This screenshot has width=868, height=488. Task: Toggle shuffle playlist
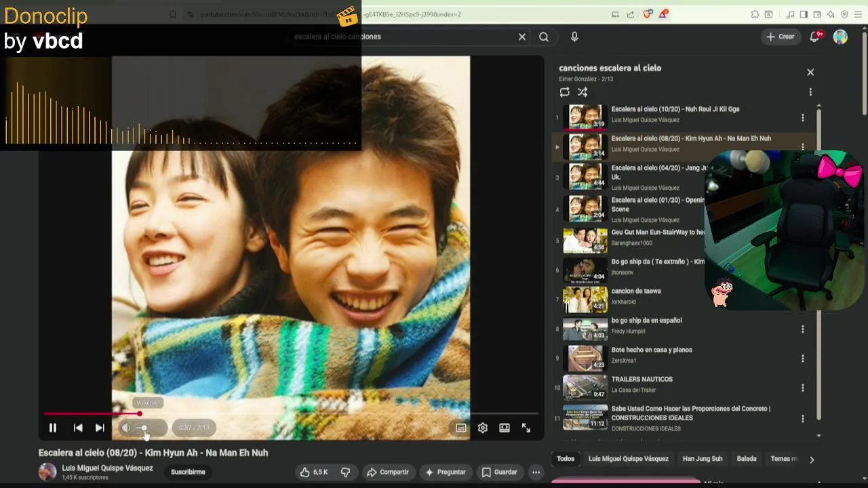pyautogui.click(x=583, y=92)
